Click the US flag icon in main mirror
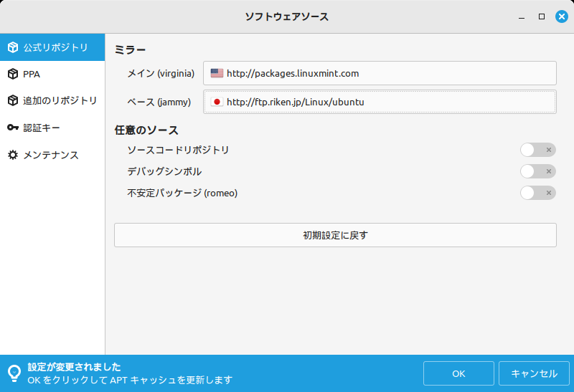The image size is (574, 392). coord(217,73)
